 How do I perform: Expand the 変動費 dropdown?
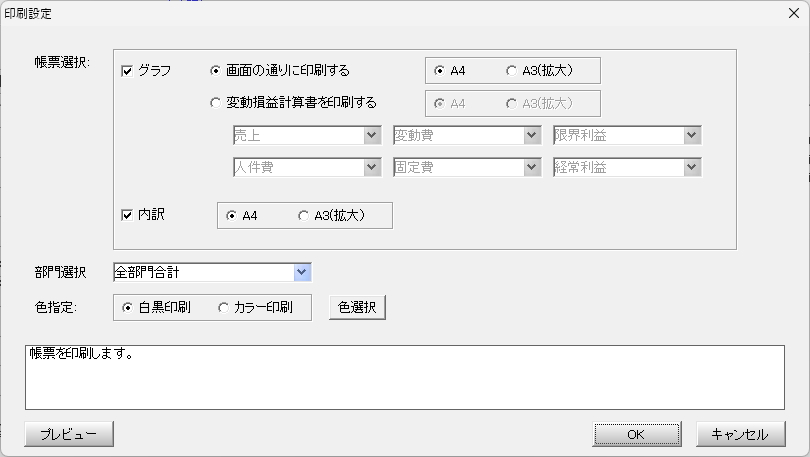[532, 135]
